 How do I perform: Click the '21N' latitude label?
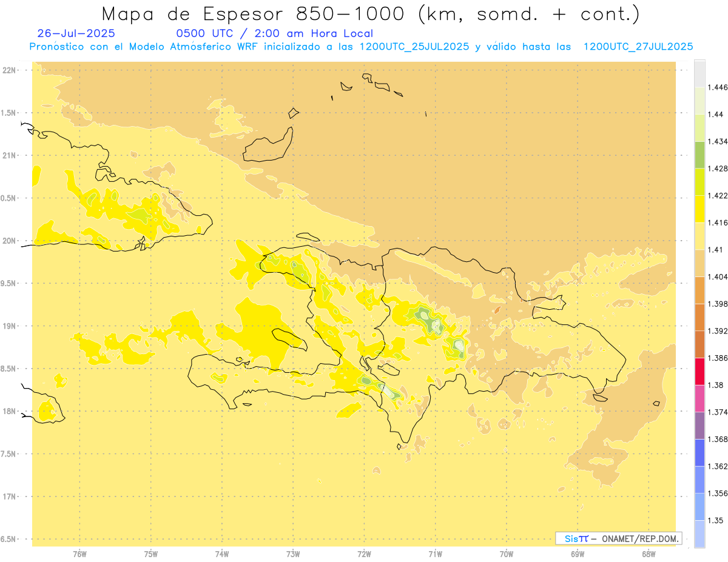coord(9,155)
